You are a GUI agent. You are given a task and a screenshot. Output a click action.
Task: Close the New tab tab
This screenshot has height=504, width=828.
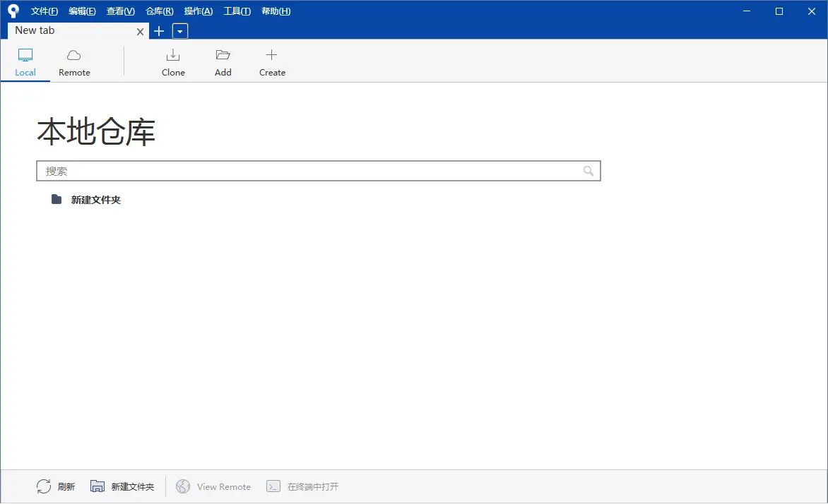point(140,32)
